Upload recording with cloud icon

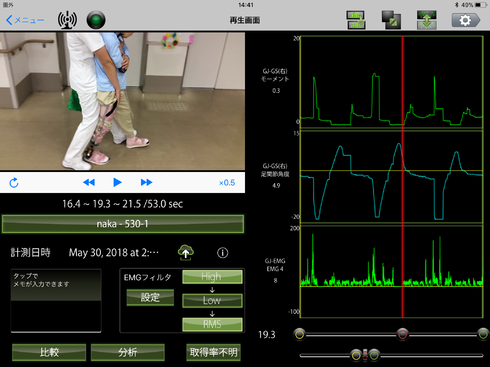point(186,253)
